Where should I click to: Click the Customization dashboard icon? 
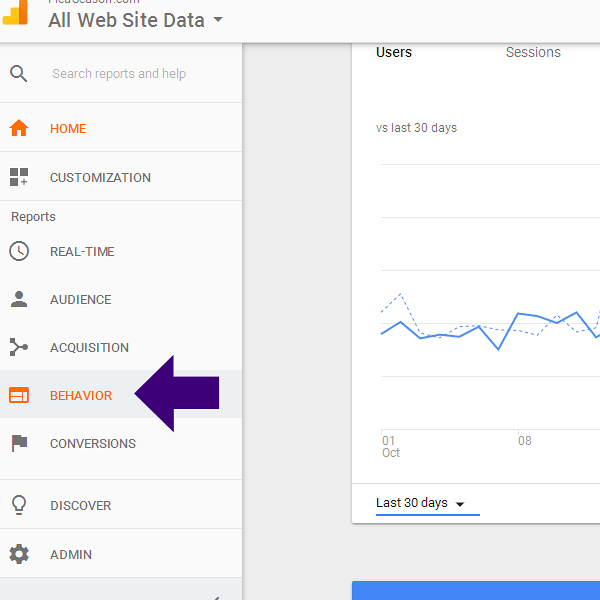18,177
